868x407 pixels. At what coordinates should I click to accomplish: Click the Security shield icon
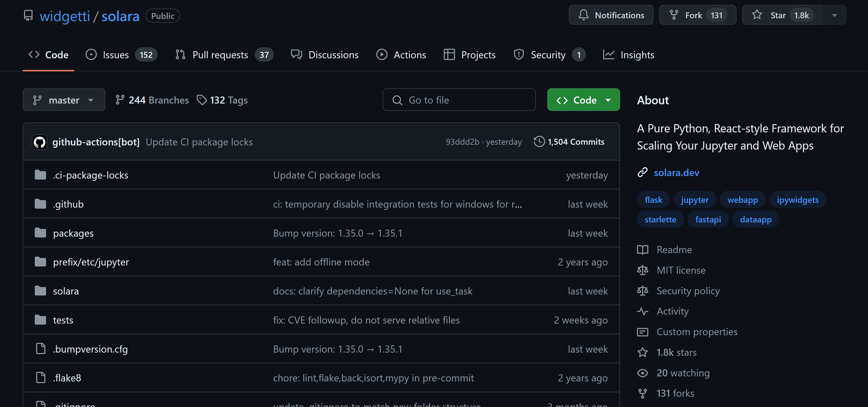tap(519, 55)
